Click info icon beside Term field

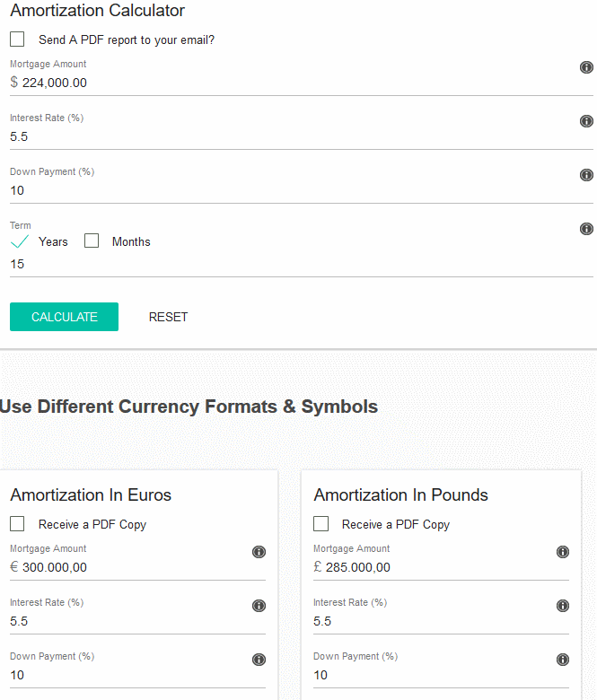point(586,229)
